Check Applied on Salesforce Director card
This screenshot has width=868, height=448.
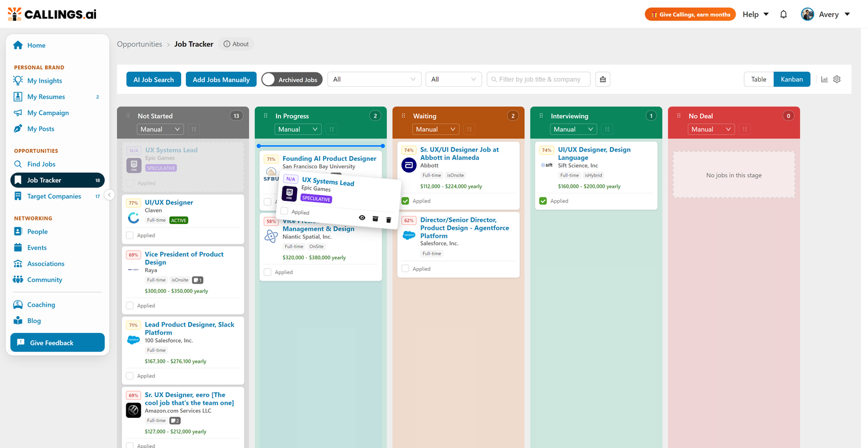pos(405,269)
